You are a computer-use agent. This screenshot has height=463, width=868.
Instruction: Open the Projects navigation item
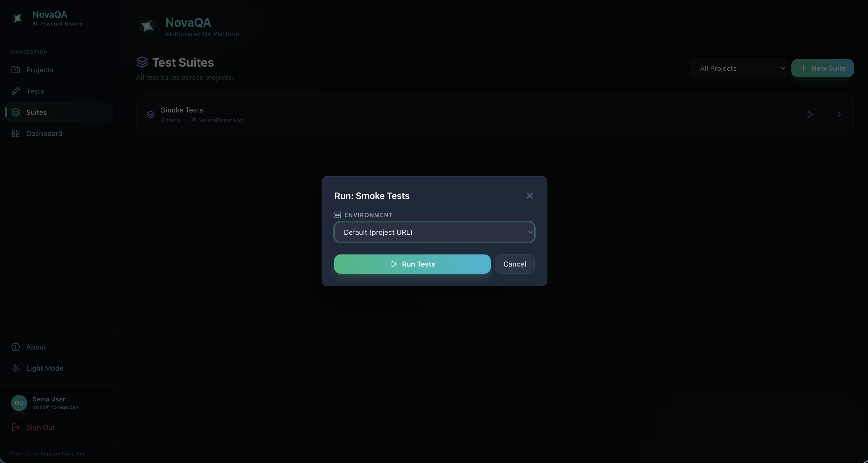point(39,70)
